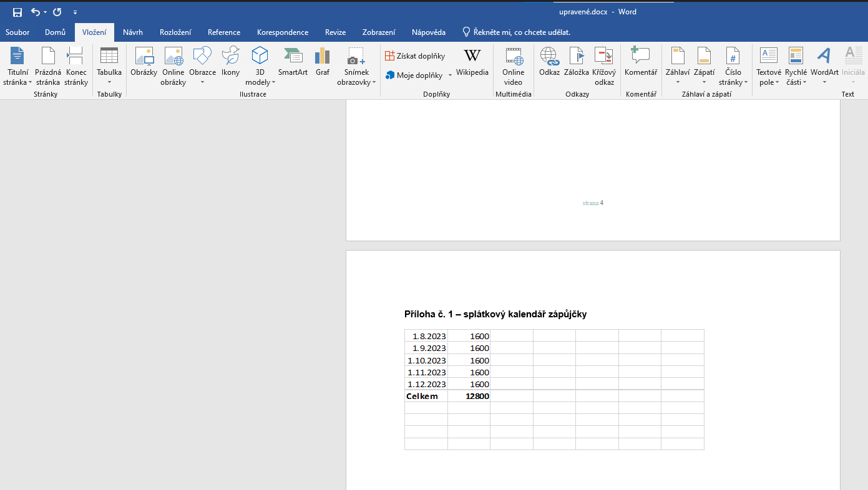Click the Celkem cell in the table
Screen dimensions: 868x490
(x=422, y=396)
